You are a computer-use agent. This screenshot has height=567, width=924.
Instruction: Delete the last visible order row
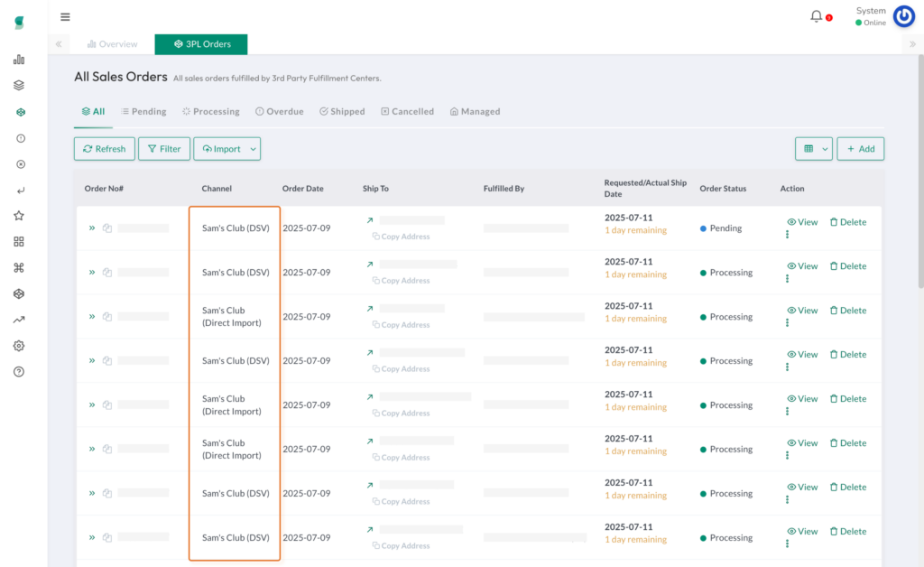(x=848, y=532)
